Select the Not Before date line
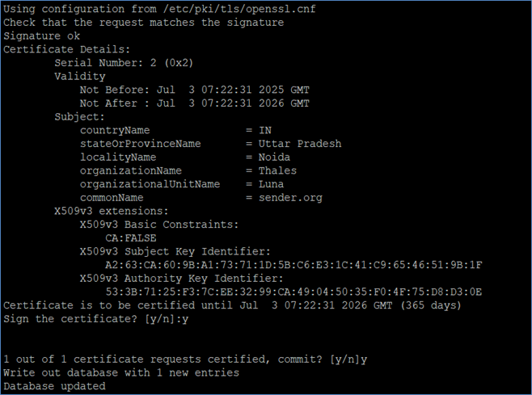This screenshot has width=532, height=395. coord(194,90)
